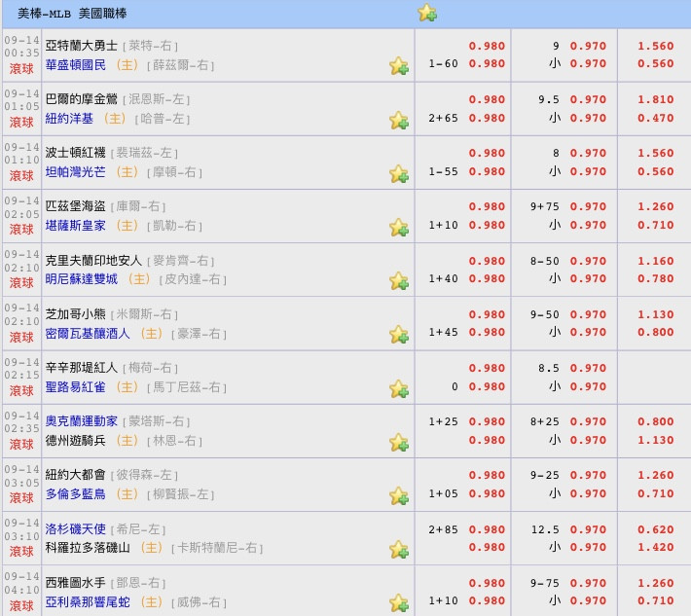Select 0 handicap odds 0.980 for 聖路易紅雀
This screenshot has height=616, width=691.
point(487,386)
